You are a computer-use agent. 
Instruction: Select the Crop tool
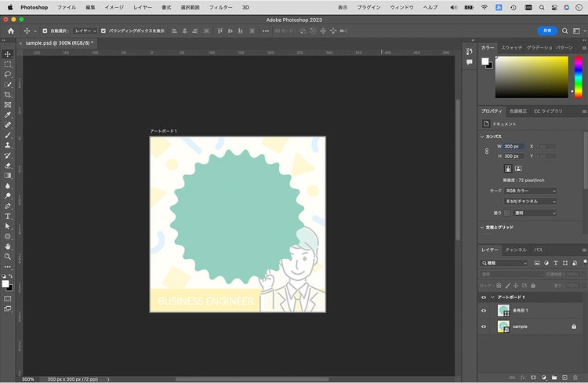pos(8,95)
